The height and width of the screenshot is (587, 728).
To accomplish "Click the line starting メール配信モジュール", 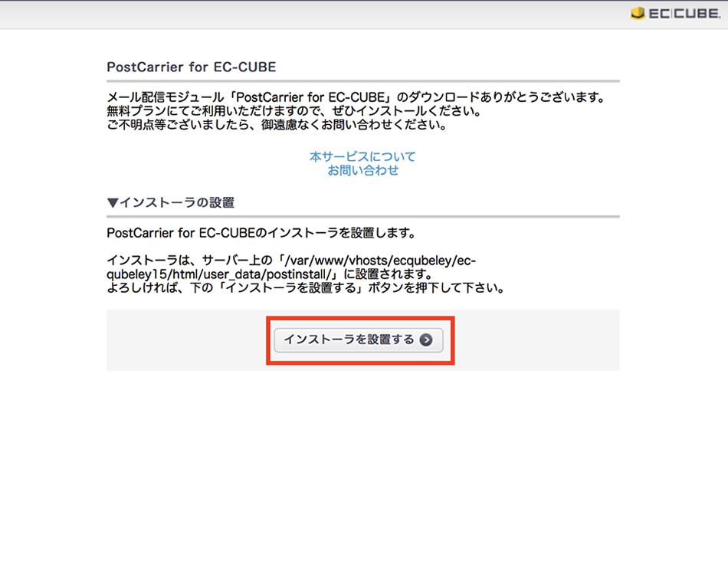I will tap(356, 97).
